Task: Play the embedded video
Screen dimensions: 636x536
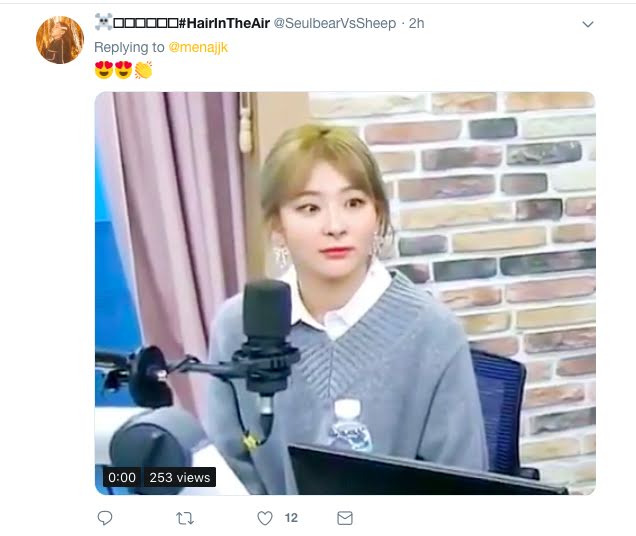Action: coord(345,293)
